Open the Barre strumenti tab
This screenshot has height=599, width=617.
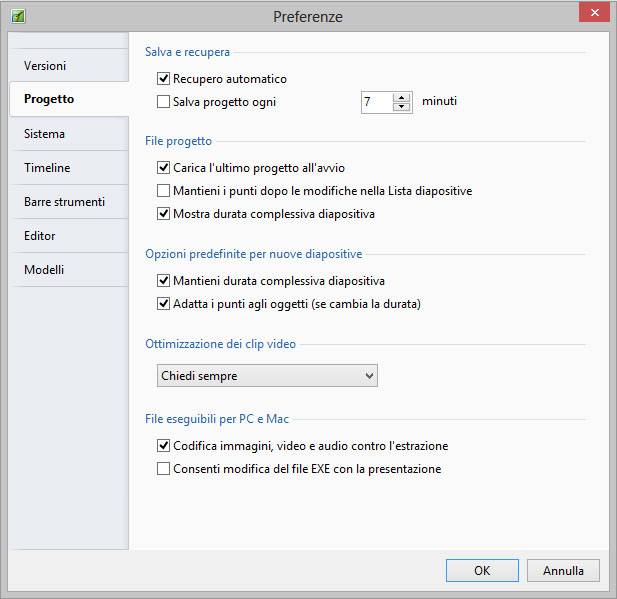click(x=64, y=202)
